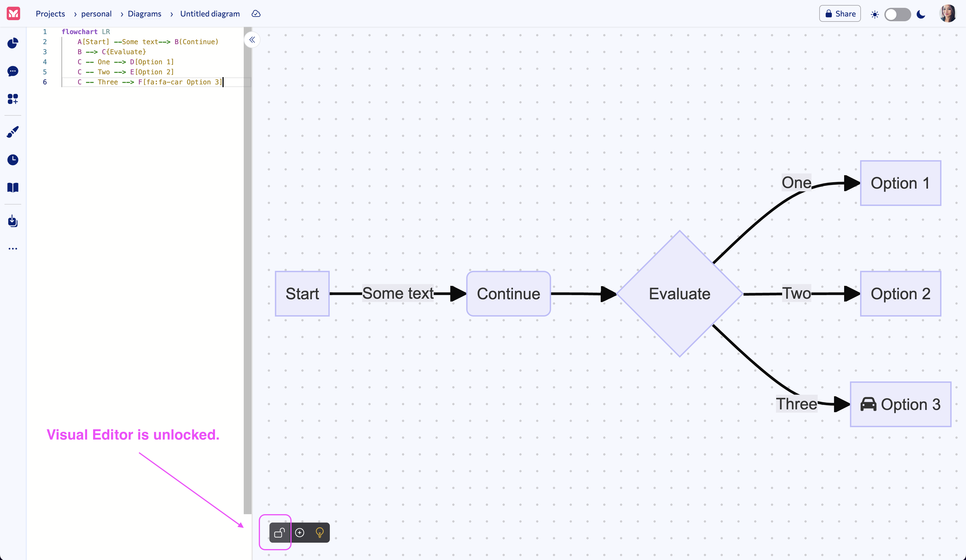Click the cloud sync icon beside the diagram title

[256, 14]
